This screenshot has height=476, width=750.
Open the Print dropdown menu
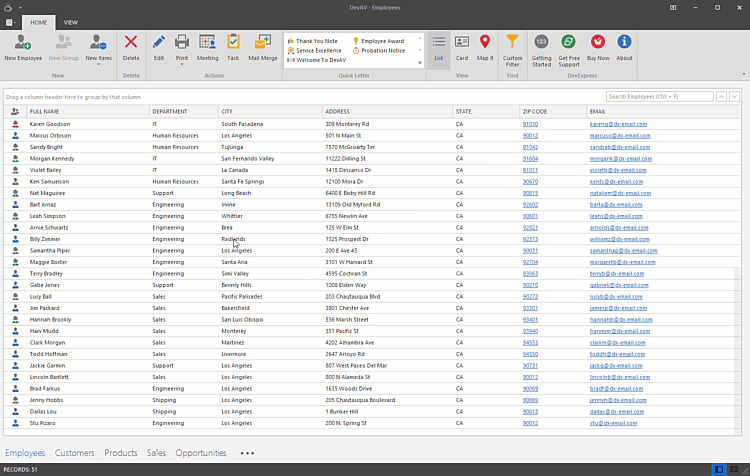click(x=182, y=59)
